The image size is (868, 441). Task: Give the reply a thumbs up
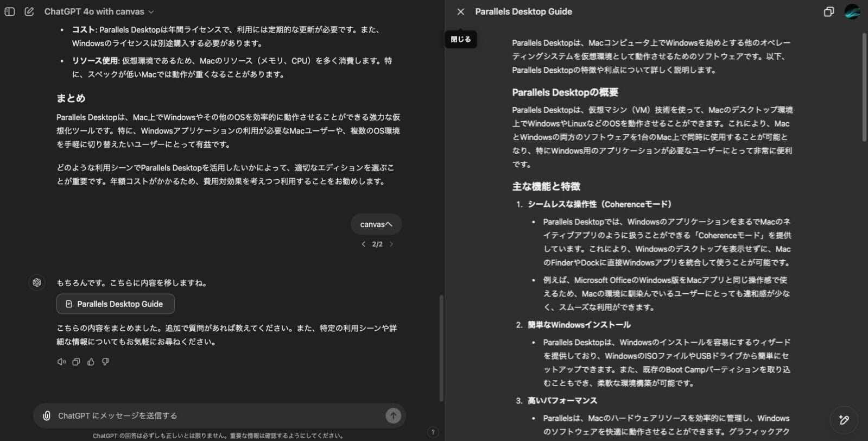point(91,362)
